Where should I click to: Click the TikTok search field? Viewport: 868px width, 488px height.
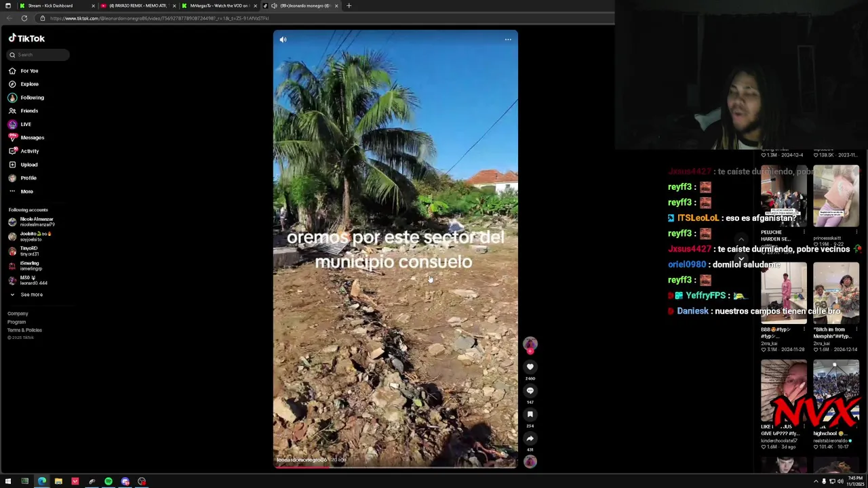38,55
